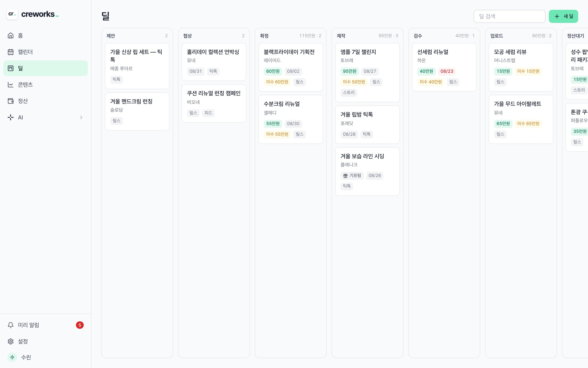Open the 겨울 보습 라인 시딩 card
Image resolution: width=588 pixels, height=368 pixels.
(367, 171)
